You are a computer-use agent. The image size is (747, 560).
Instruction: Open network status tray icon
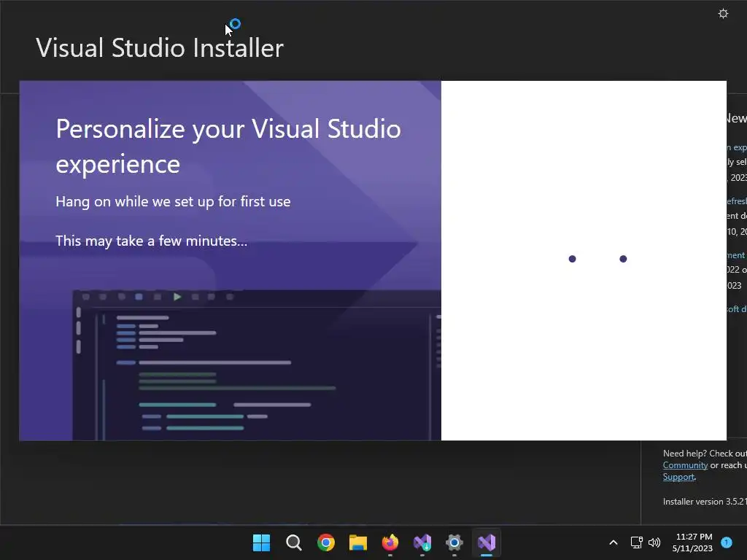tap(636, 542)
